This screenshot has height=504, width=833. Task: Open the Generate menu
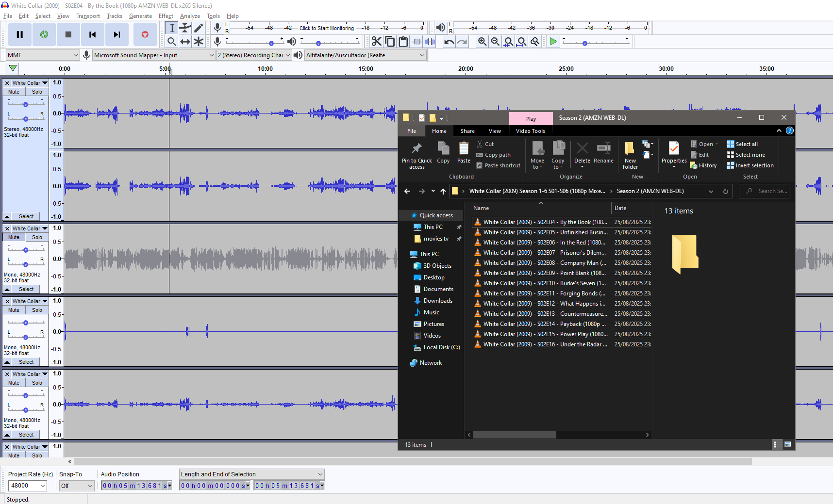[x=140, y=16]
